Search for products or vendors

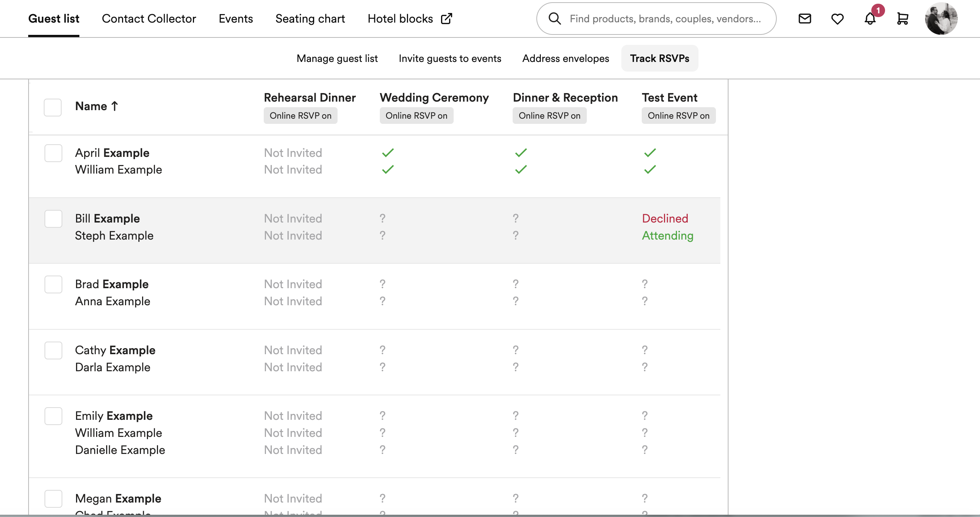(657, 17)
